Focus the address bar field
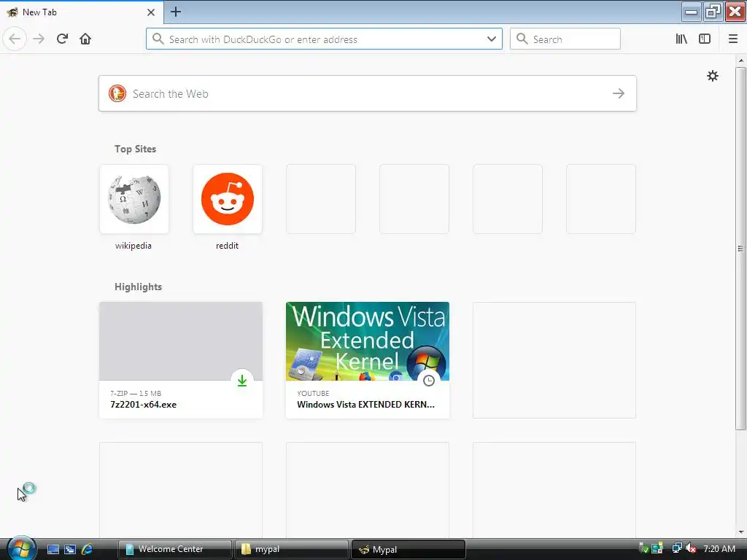 [324, 39]
